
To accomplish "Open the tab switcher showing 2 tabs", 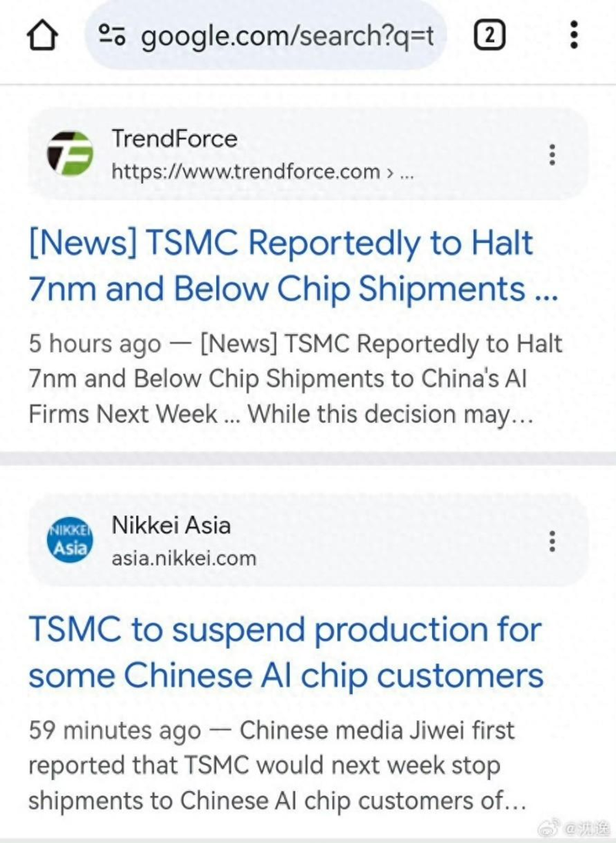I will pos(490,35).
